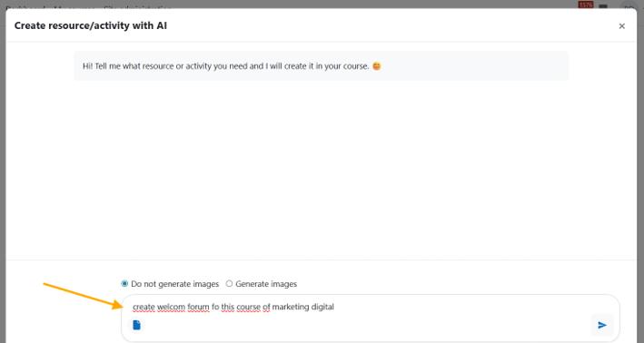The height and width of the screenshot is (343, 644).
Task: Click the send arrow icon
Action: click(x=602, y=325)
